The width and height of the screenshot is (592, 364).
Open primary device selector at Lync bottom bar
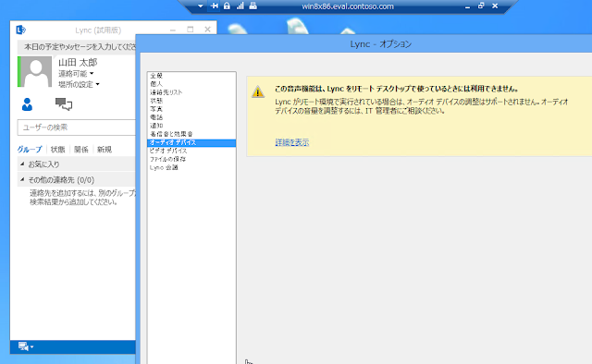[26, 346]
